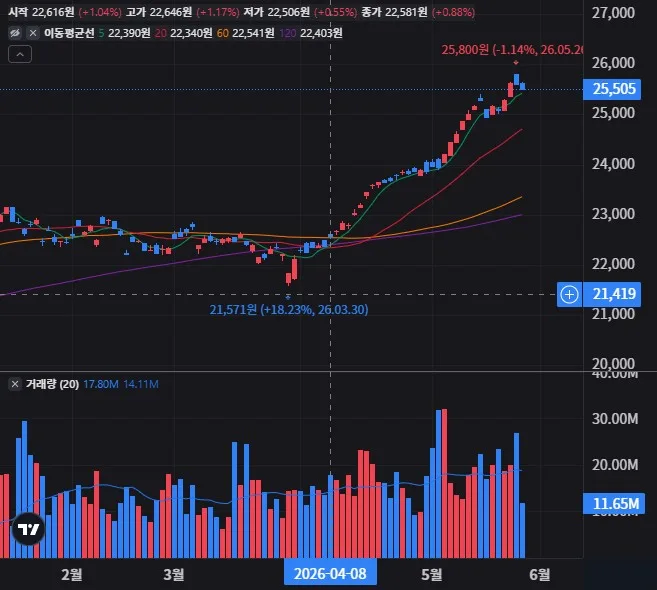This screenshot has height=590, width=657.
Task: Click the 2월 label on the time axis
Action: tap(72, 574)
